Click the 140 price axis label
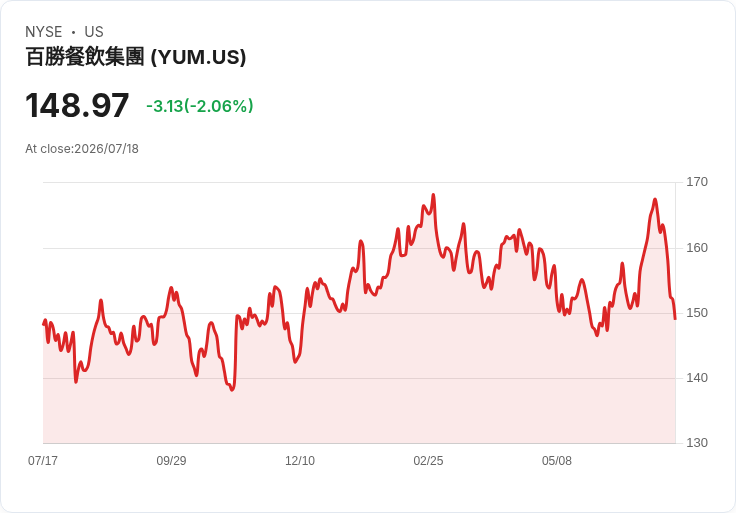The image size is (736, 513). click(x=697, y=377)
